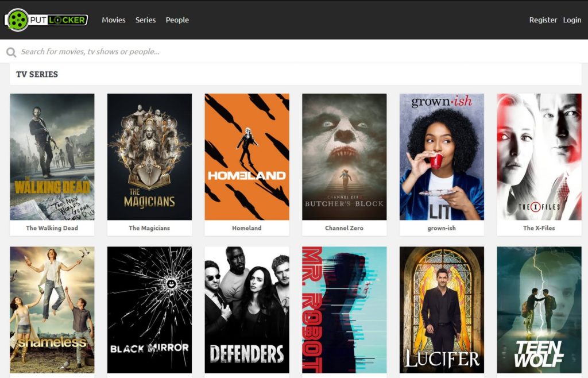Screen dimensions: 588x378
Task: Open The X-Files poster
Action: pos(539,157)
